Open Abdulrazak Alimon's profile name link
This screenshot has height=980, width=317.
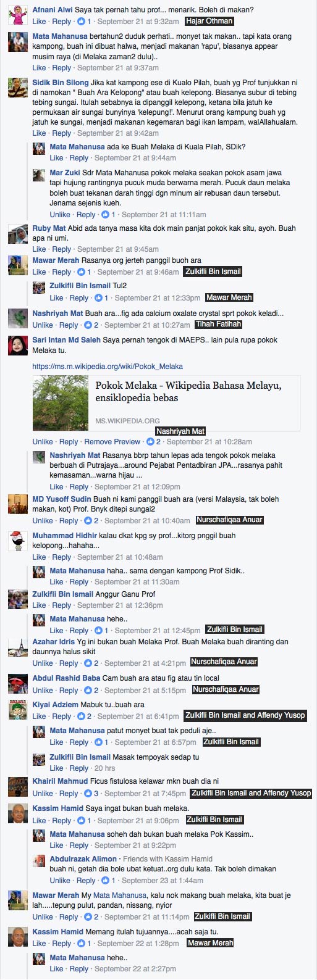point(83,858)
